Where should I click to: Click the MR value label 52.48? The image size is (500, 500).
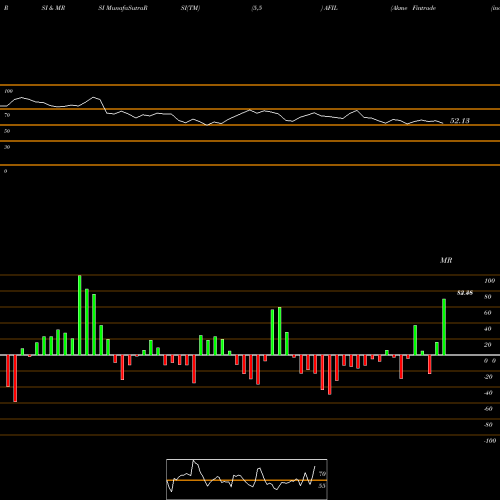tap(465, 293)
